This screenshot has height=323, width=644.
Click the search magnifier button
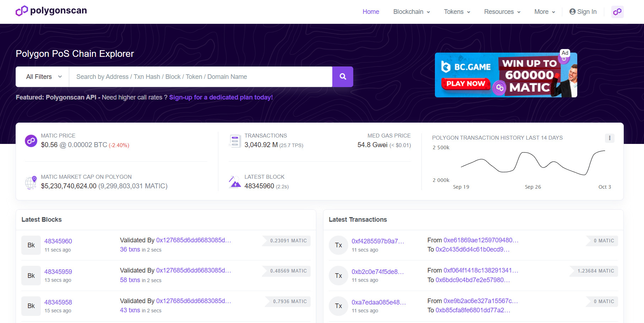pos(342,76)
